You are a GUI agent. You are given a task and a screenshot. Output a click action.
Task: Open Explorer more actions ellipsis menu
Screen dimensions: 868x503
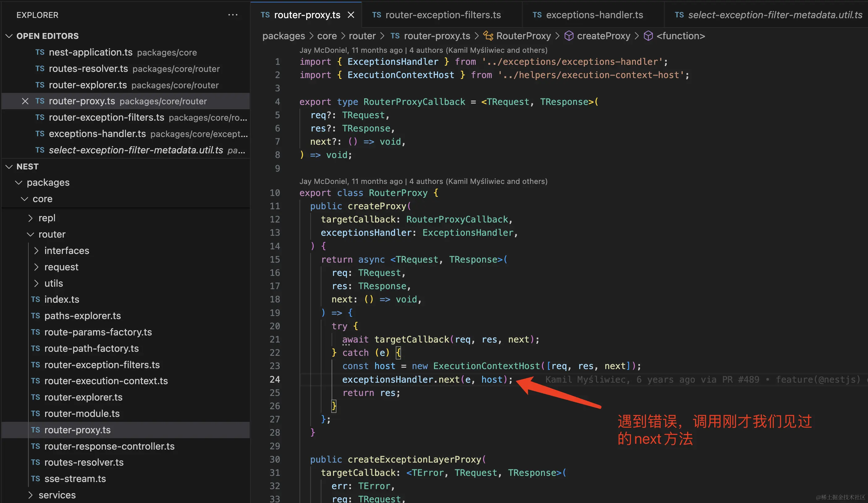tap(233, 15)
